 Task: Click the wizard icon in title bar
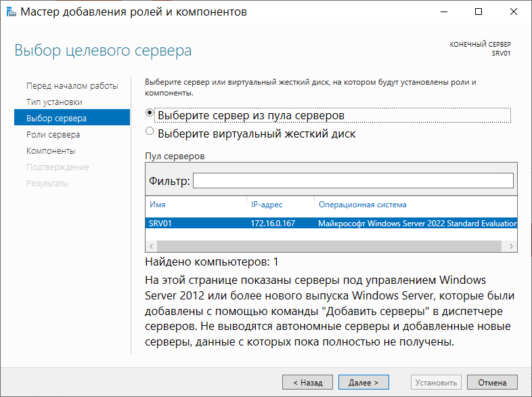(x=12, y=12)
